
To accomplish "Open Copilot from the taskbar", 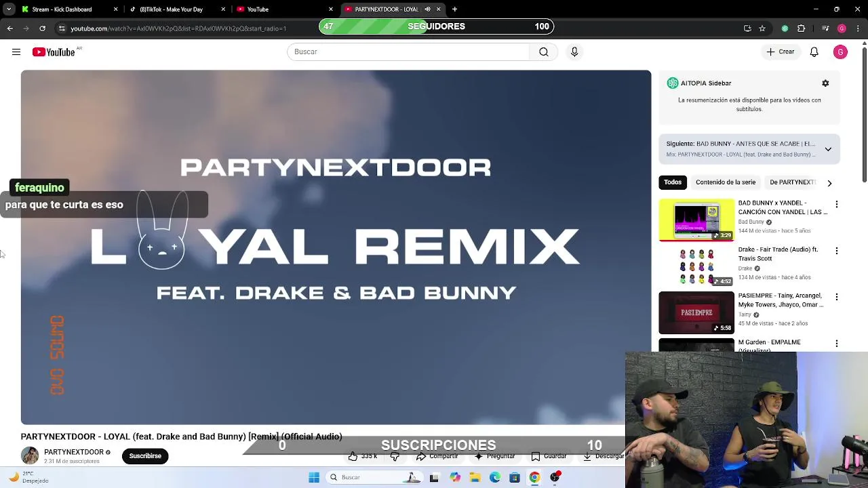I will pyautogui.click(x=455, y=478).
